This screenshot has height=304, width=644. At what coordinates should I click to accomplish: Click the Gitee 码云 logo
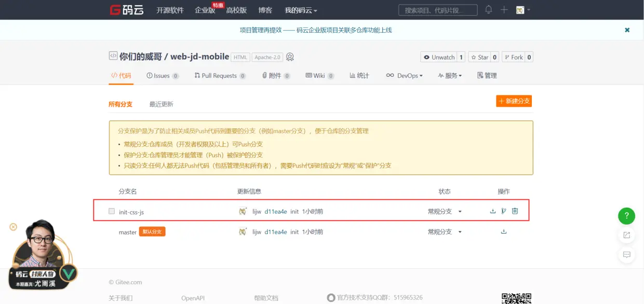(126, 10)
